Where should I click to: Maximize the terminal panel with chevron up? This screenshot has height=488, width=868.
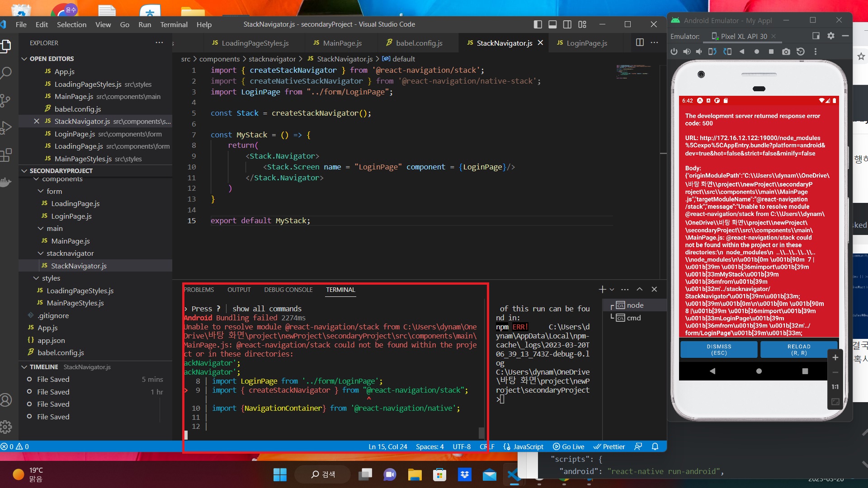click(640, 289)
